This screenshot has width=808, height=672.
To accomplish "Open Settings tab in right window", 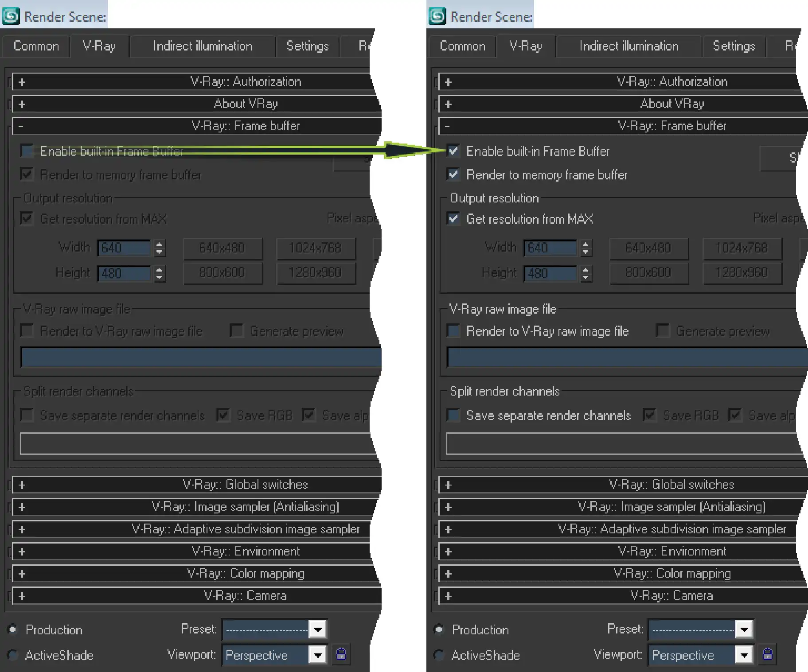I will [x=734, y=46].
